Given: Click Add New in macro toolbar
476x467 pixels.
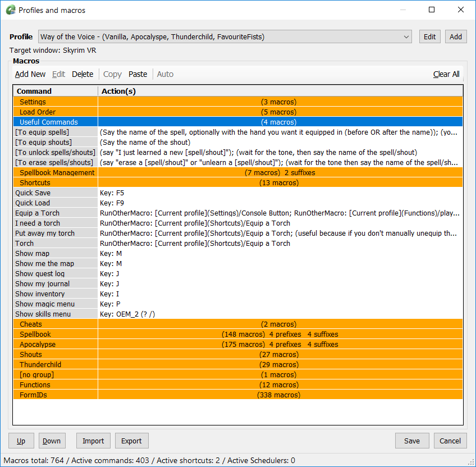Looking at the screenshot, I should 30,74.
